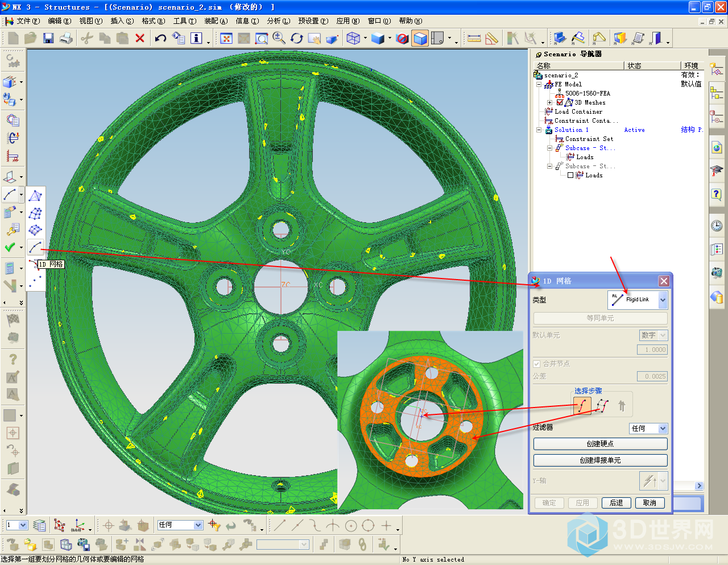Screen dimensions: 728x565
Task: Click the circle-with-center-point curve icon
Action: (x=351, y=525)
